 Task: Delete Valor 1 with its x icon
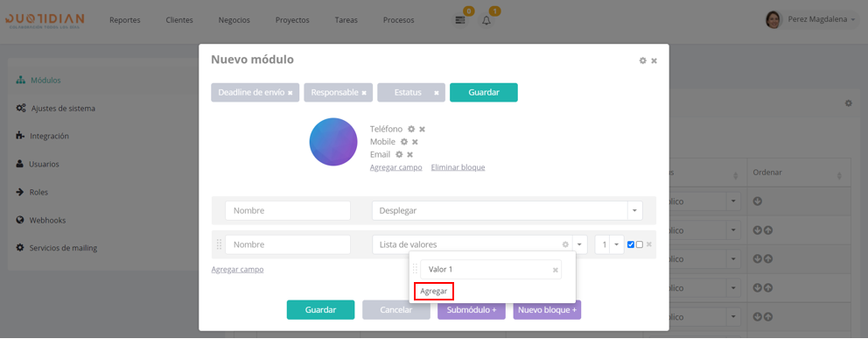(556, 270)
